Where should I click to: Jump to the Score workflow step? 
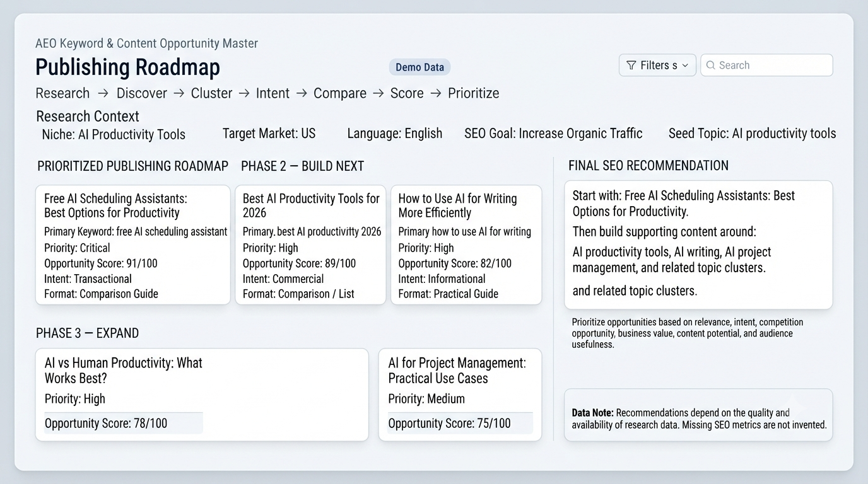point(407,93)
